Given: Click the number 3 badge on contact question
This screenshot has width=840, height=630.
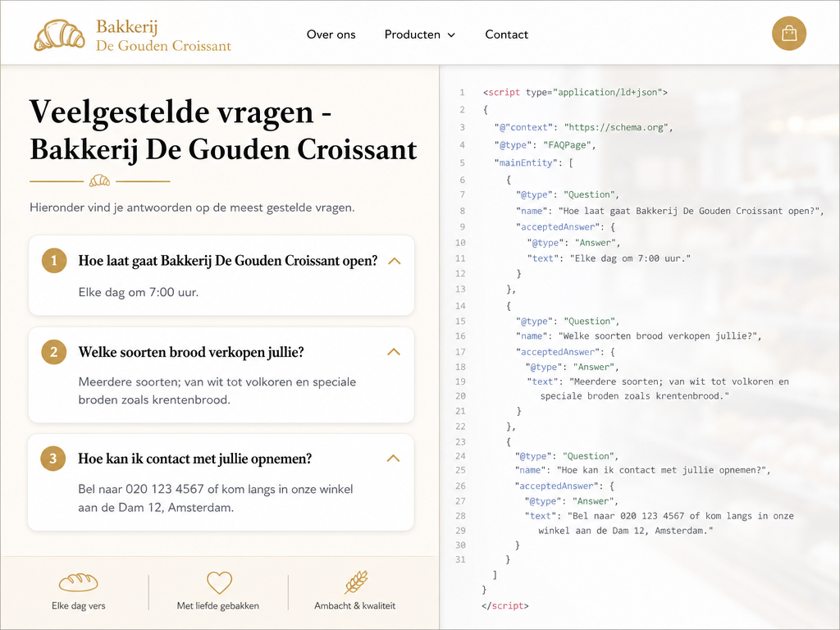Looking at the screenshot, I should click(53, 459).
